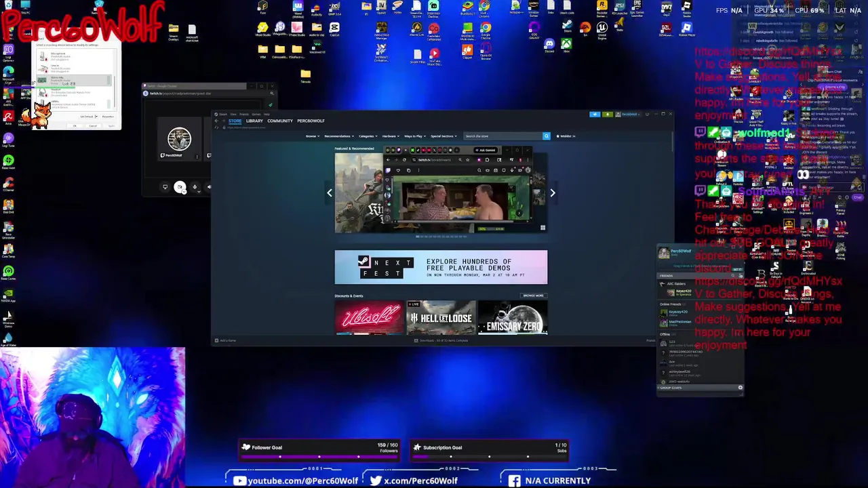868x488 pixels.
Task: Open Steam STORE tab
Action: tap(235, 121)
